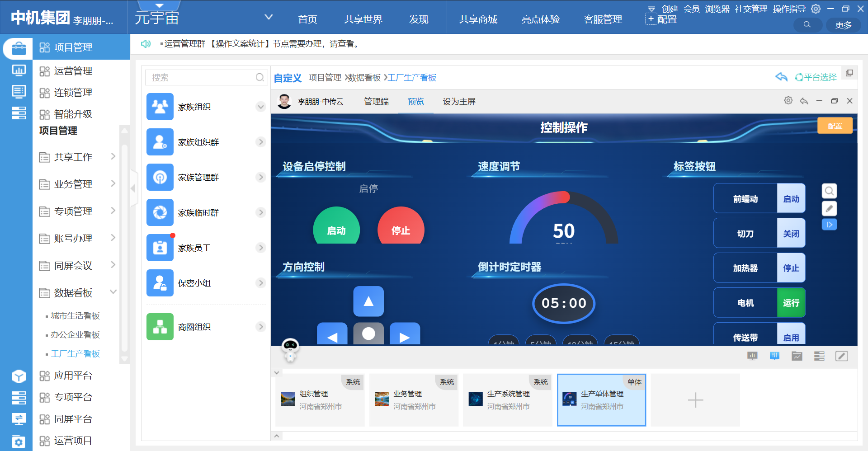Expand the 共享工作 menu section
The image size is (868, 451).
tap(113, 157)
